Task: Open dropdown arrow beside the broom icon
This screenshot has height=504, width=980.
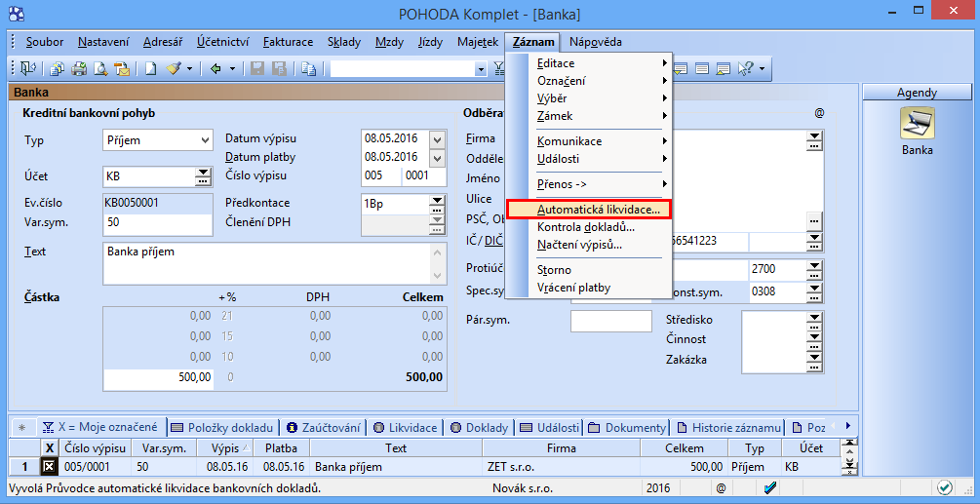Action: tap(189, 68)
